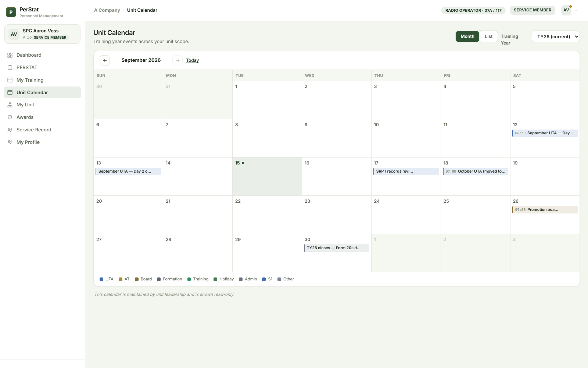This screenshot has width=588, height=368.
Task: Go to previous month with left arrow
Action: pyautogui.click(x=105, y=60)
